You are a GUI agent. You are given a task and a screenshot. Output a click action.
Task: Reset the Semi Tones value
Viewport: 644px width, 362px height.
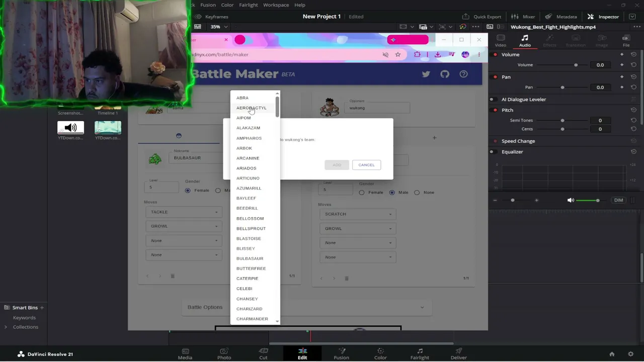[x=633, y=120]
